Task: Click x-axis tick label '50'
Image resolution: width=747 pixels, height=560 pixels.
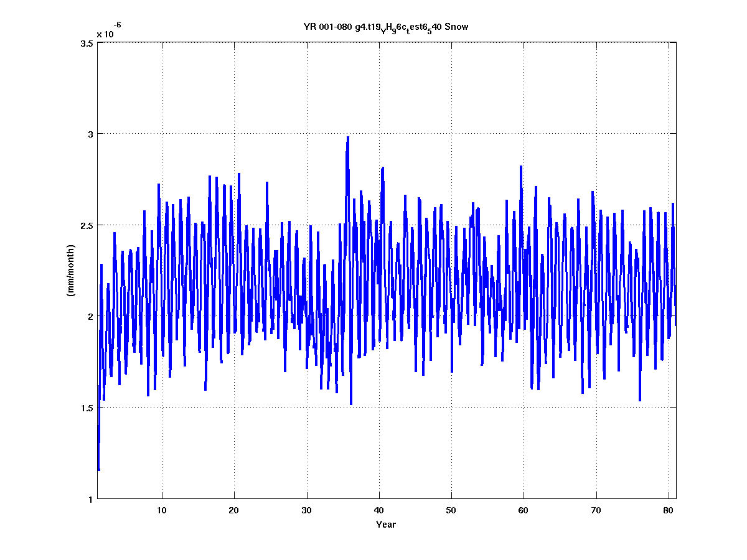Action: [451, 511]
